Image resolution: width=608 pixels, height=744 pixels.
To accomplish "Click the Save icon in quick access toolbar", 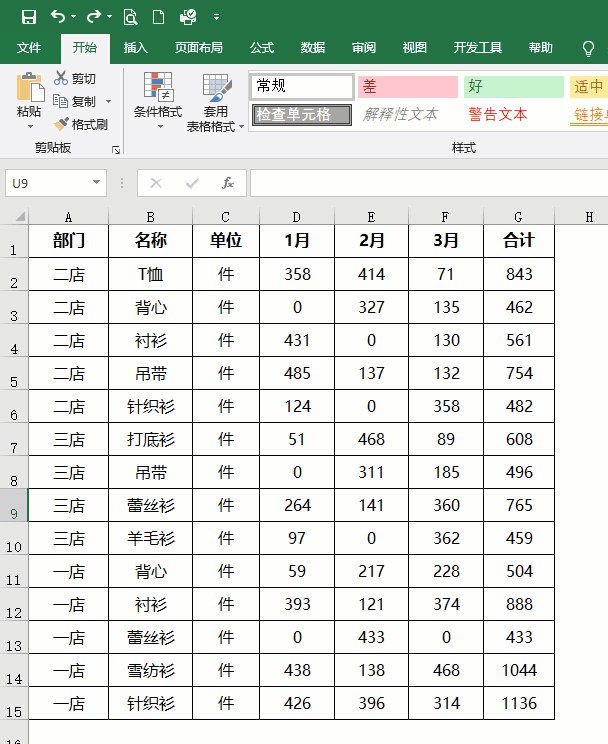I will 29,17.
